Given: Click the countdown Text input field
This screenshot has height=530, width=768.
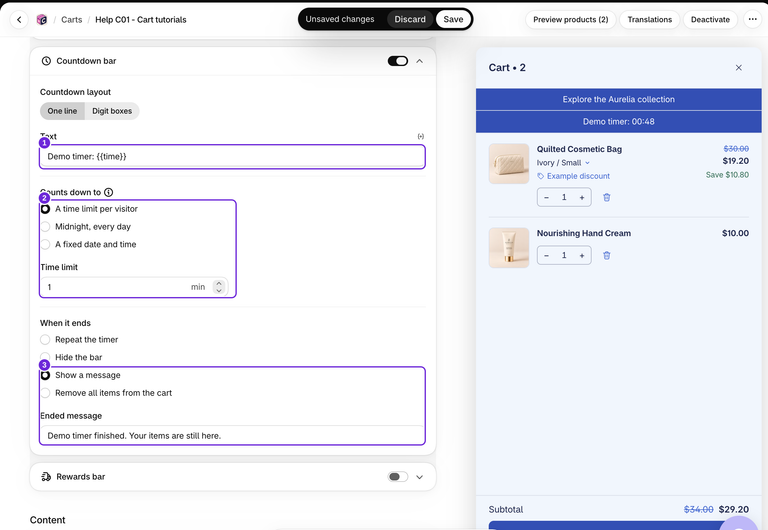Looking at the screenshot, I should 232,157.
